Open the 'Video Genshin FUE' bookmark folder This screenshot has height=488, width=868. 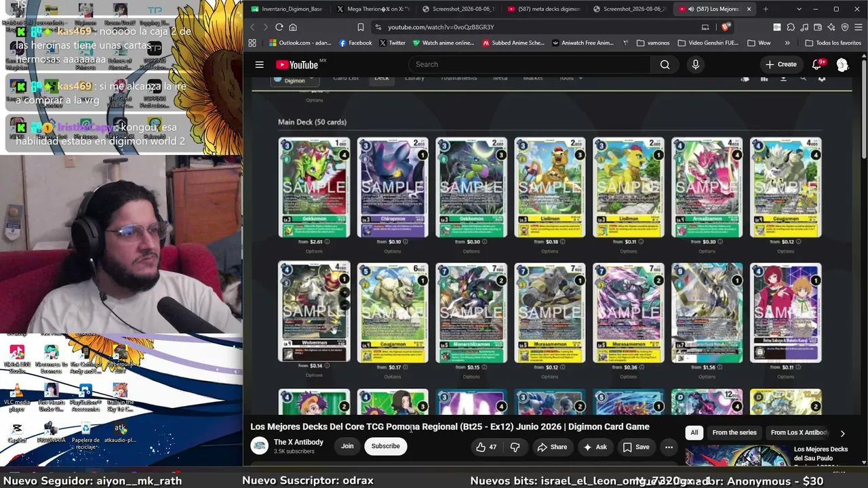[708, 43]
